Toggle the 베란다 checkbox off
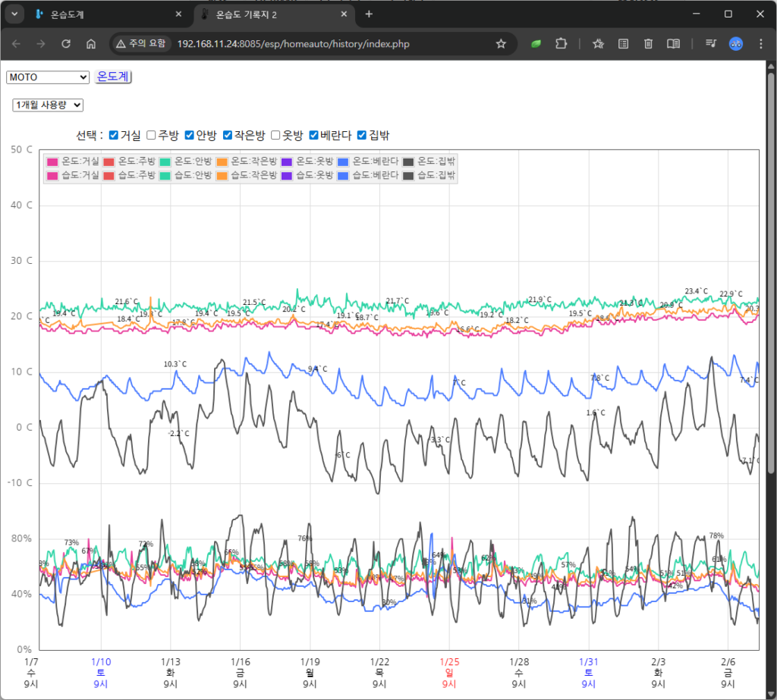The image size is (777, 700). pyautogui.click(x=313, y=136)
